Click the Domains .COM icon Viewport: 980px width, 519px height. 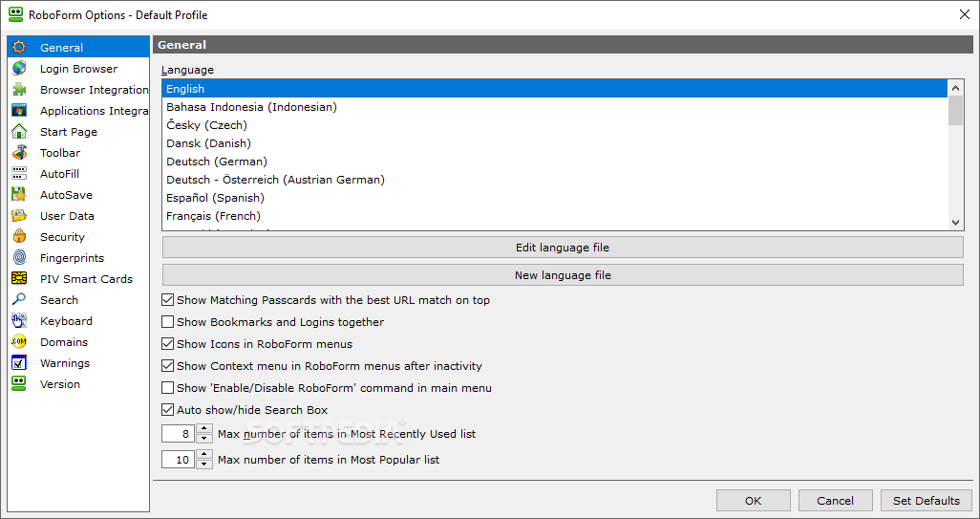click(x=19, y=342)
